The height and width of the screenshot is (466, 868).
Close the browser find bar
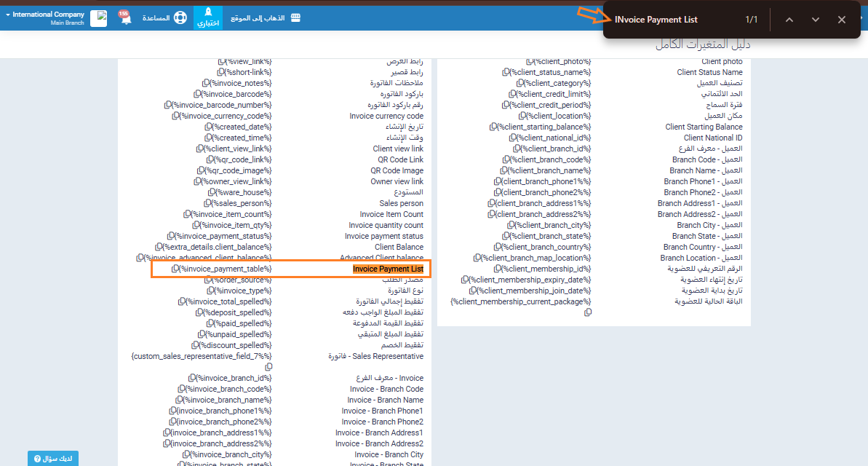[841, 20]
